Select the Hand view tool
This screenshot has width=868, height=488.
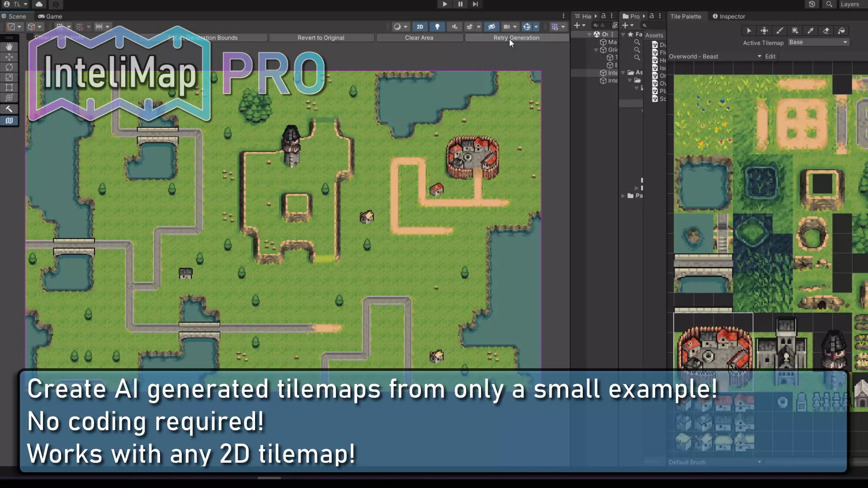coord(9,47)
